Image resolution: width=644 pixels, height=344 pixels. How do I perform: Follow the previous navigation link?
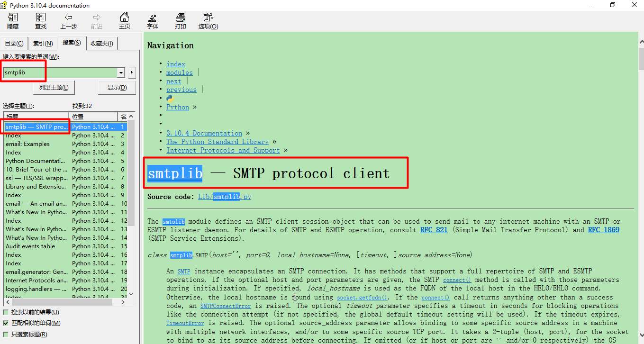coord(181,90)
